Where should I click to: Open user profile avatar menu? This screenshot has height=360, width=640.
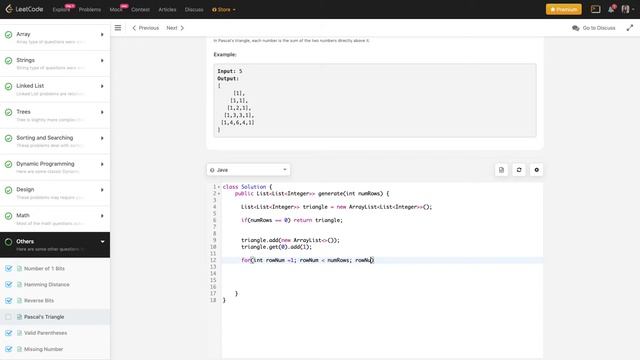626,9
